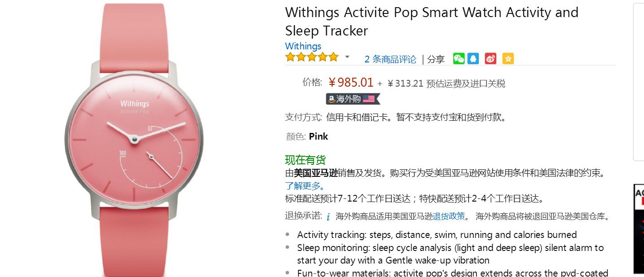Expand the star rating breakdown arrow

point(347,57)
